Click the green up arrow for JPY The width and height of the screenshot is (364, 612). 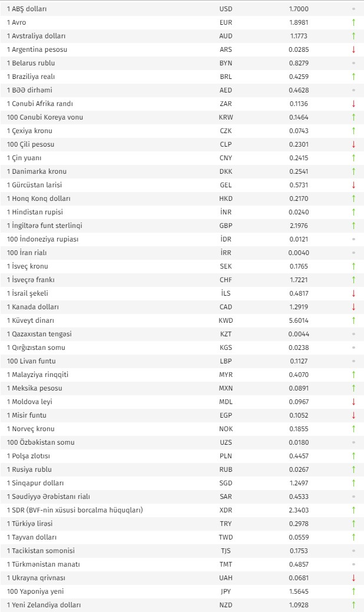[x=353, y=591]
